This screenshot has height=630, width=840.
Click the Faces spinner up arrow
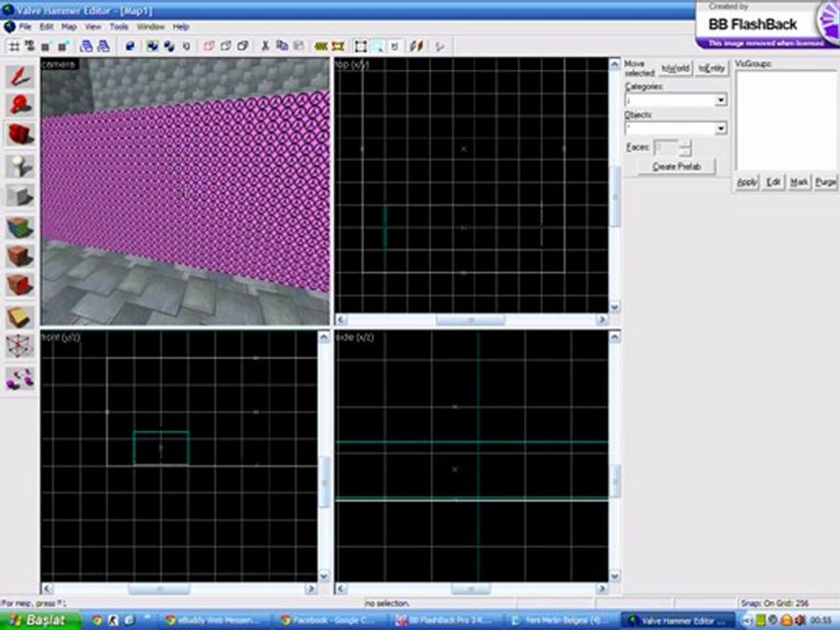tap(685, 143)
